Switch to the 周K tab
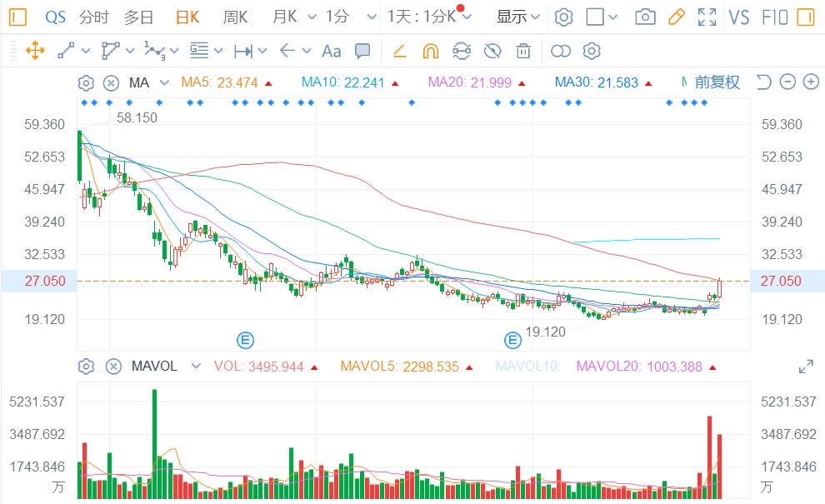 [x=235, y=17]
